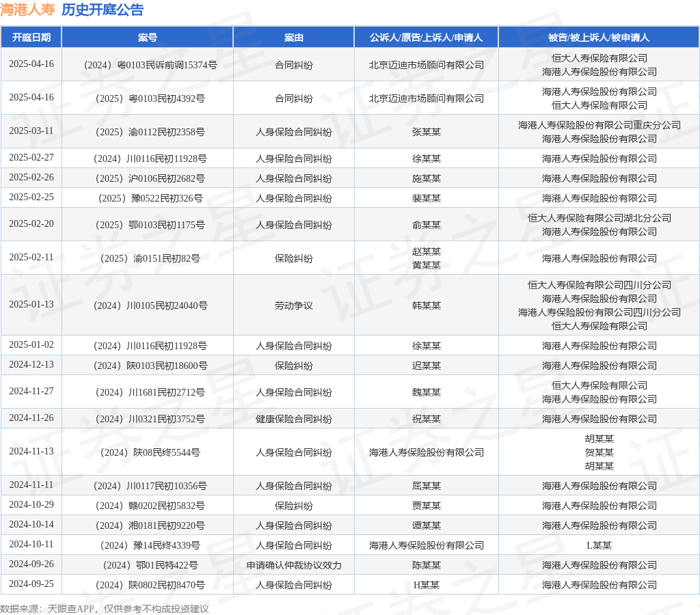Click plaintiff 迟某某
The width and height of the screenshot is (700, 615).
(427, 366)
